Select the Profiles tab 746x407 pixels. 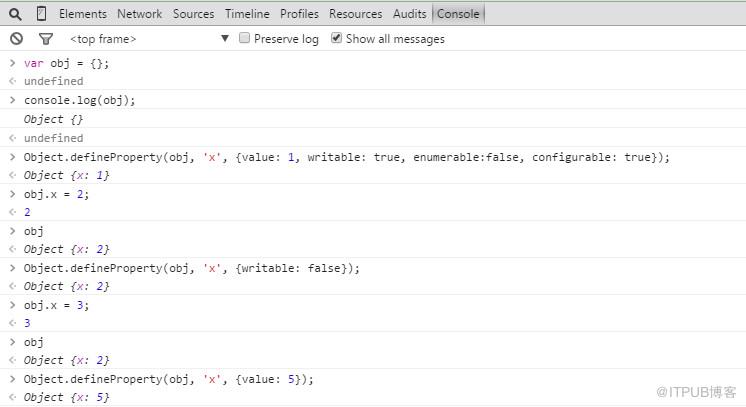point(299,14)
